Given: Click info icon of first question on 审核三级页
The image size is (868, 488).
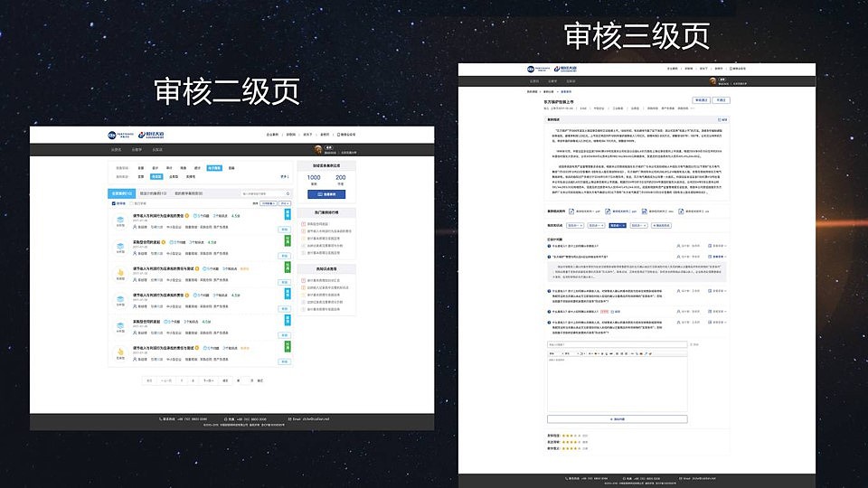Looking at the screenshot, I should point(549,246).
